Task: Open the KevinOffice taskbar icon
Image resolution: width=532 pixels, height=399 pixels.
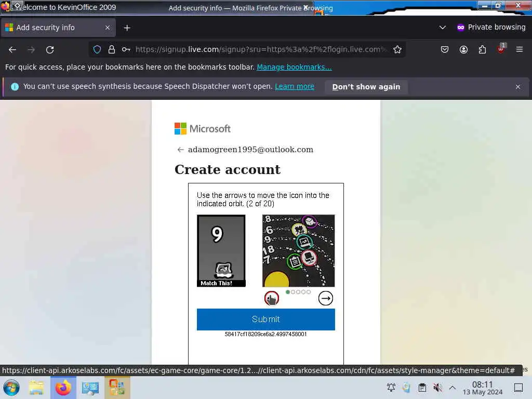Action: 117,388
